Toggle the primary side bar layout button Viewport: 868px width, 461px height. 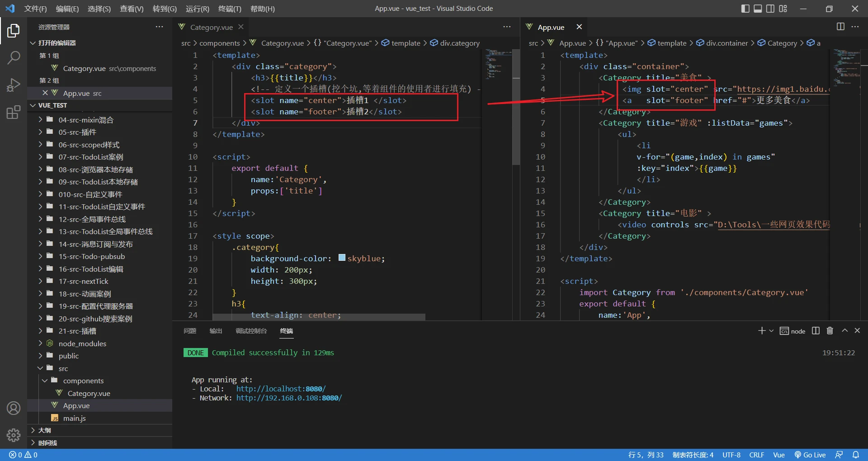click(745, 9)
